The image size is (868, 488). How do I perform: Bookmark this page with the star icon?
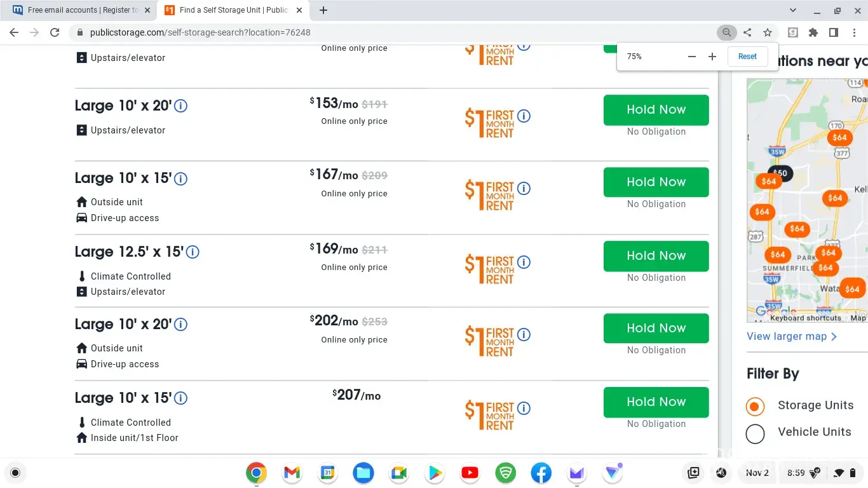click(x=768, y=32)
